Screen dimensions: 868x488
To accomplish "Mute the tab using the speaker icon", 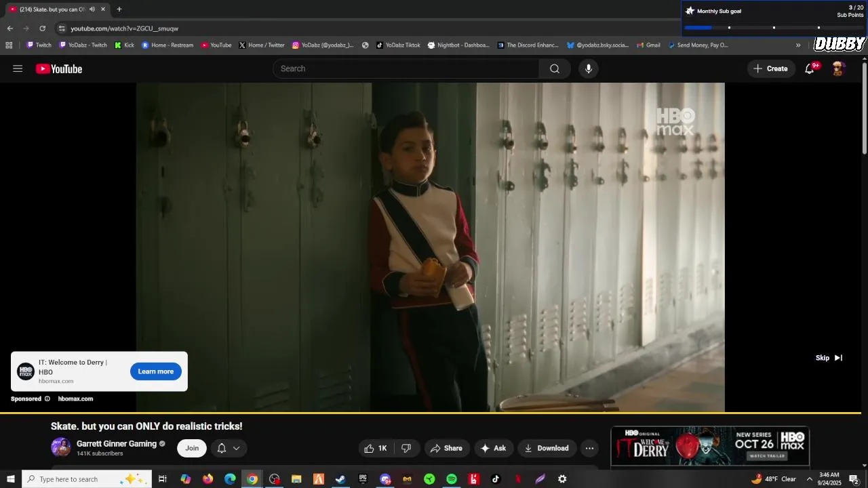I will tap(92, 9).
